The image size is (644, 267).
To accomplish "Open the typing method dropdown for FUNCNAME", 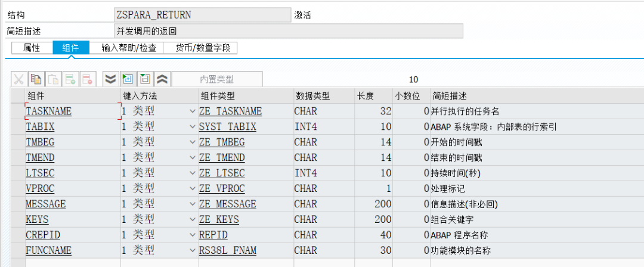I will point(192,250).
